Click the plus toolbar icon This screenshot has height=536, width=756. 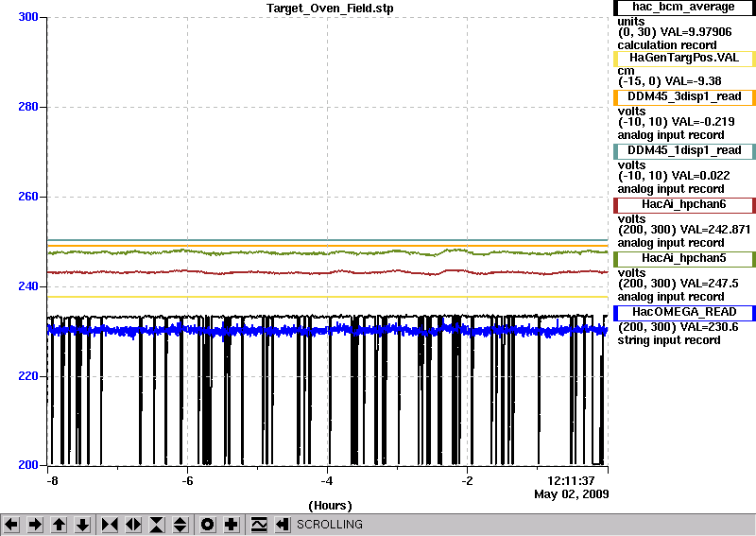232,525
